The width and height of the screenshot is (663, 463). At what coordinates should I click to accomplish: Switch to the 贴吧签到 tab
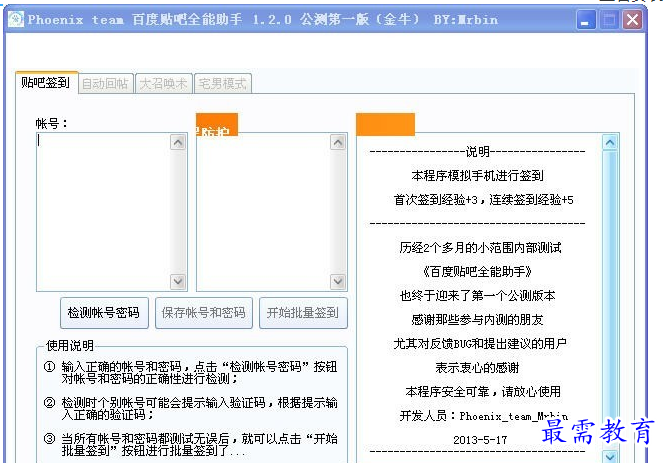46,82
